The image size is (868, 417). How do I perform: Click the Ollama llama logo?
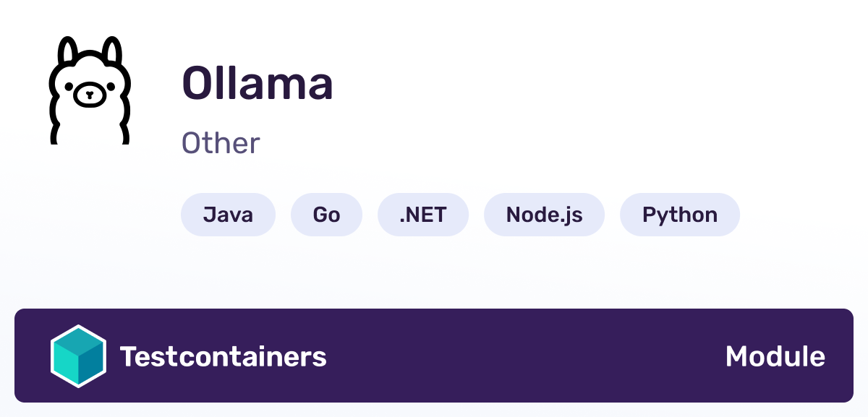[89, 90]
